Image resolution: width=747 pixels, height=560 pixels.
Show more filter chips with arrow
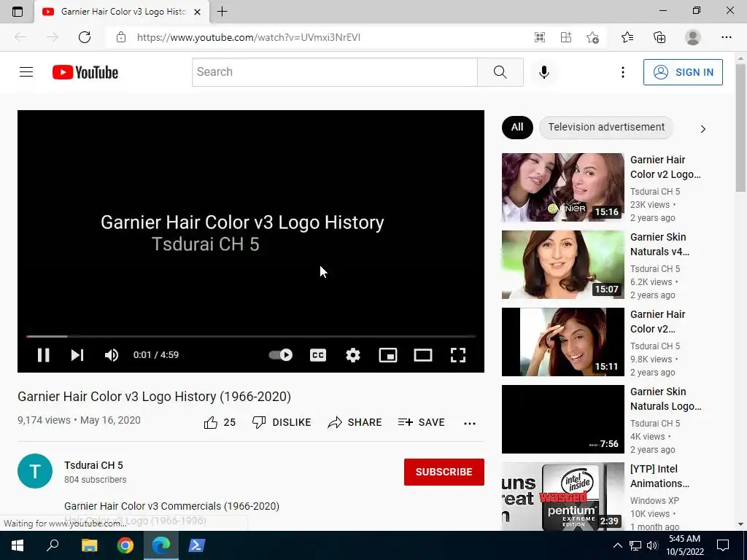click(x=703, y=129)
